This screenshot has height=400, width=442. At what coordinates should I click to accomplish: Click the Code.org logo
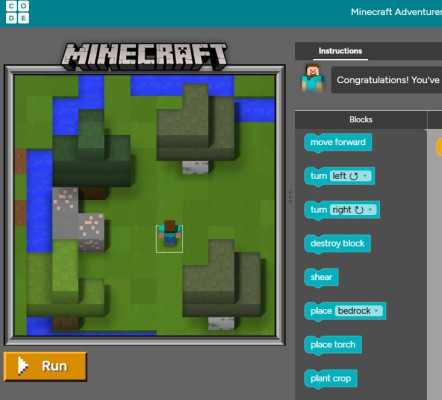coord(17,12)
